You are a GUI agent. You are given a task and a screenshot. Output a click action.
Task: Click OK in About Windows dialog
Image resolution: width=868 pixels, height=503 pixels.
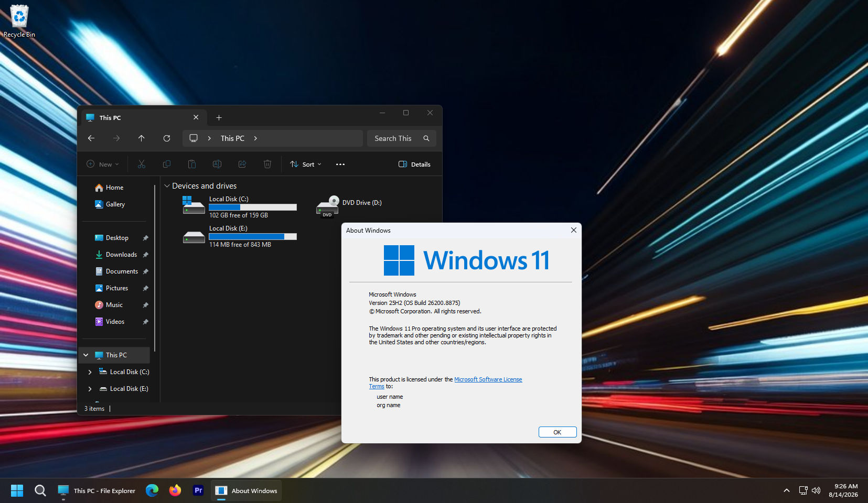point(558,432)
